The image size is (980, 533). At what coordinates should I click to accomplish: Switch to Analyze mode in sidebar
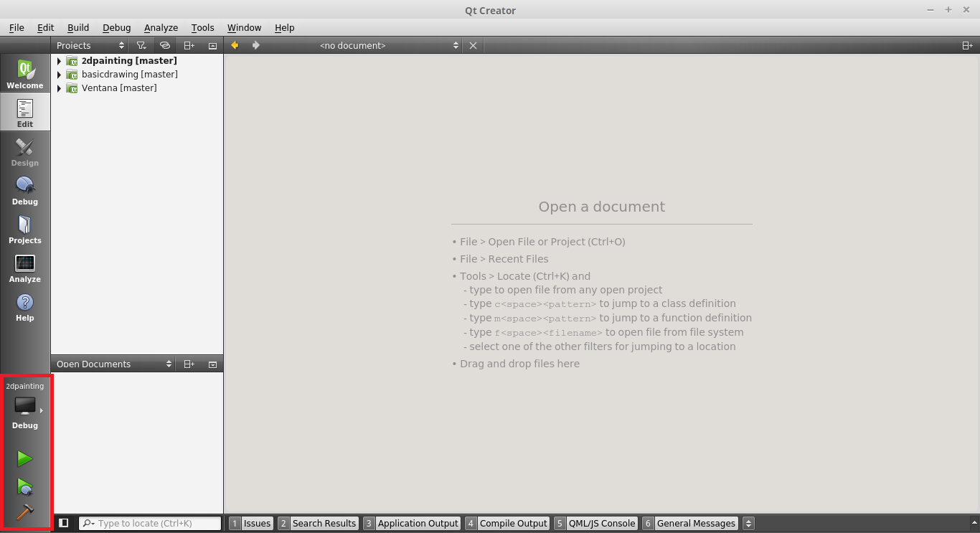tap(25, 267)
